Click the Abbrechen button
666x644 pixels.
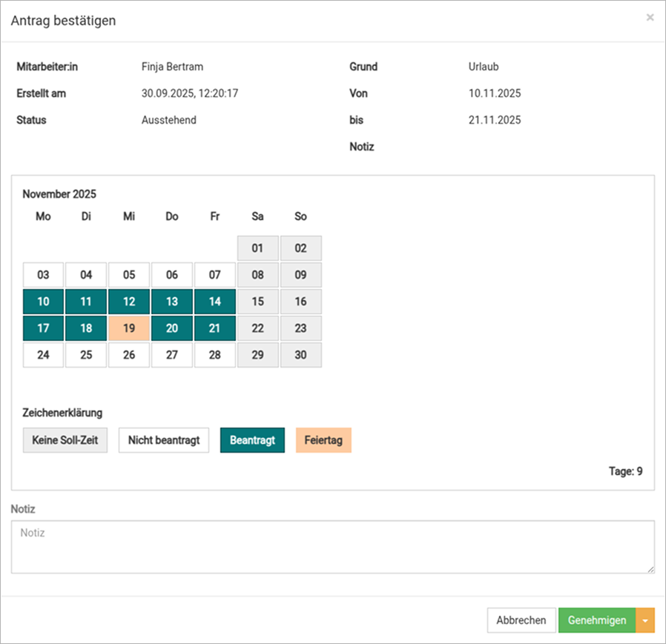point(521,620)
